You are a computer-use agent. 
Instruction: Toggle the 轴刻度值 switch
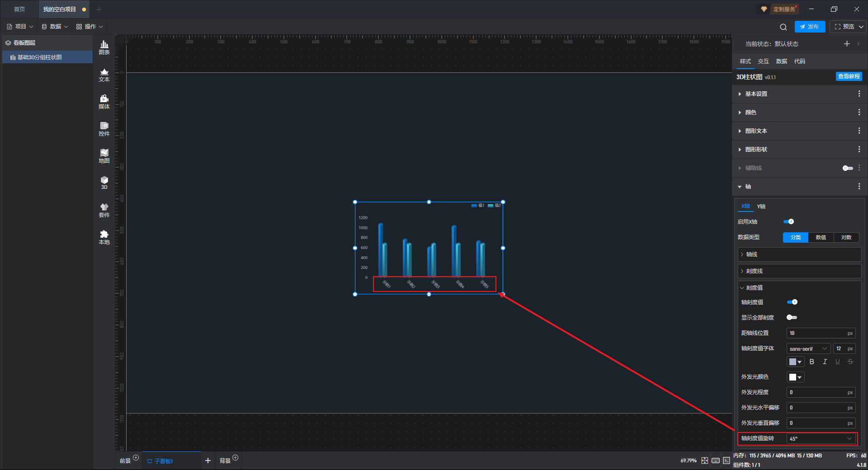click(792, 302)
